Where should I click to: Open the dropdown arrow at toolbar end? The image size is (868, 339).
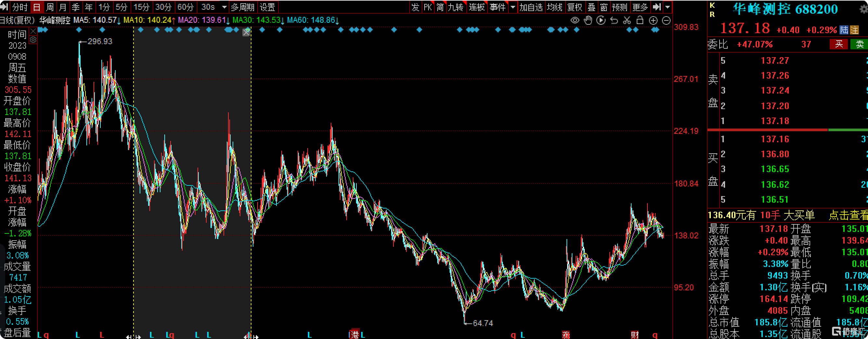point(668,7)
